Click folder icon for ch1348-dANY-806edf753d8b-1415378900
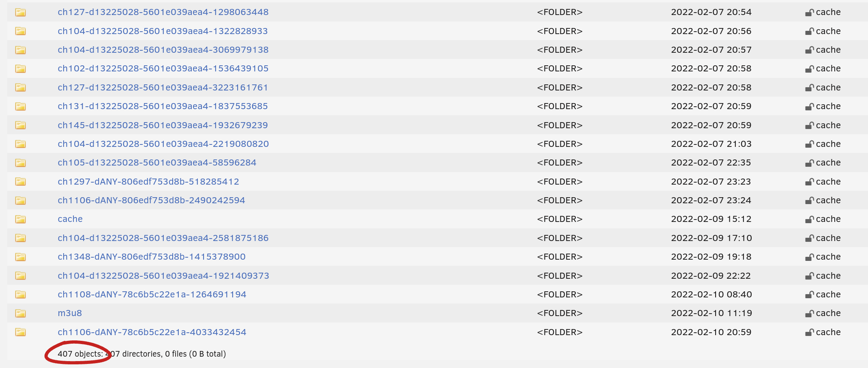The height and width of the screenshot is (368, 868). 20,257
